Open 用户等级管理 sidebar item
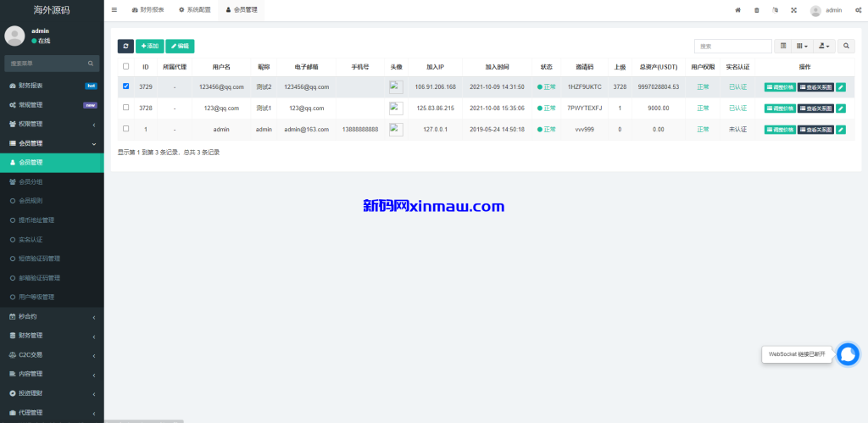 click(x=52, y=298)
